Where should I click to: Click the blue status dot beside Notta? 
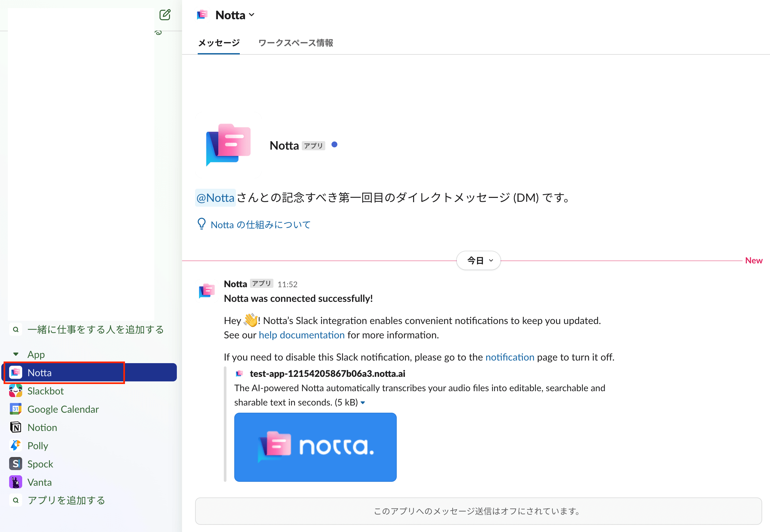(x=334, y=145)
